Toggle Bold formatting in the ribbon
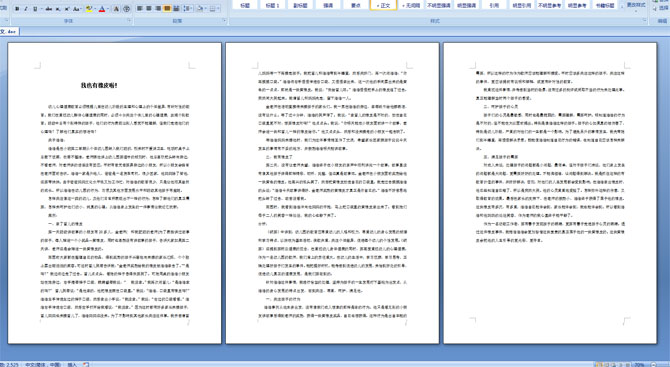 pos(17,9)
